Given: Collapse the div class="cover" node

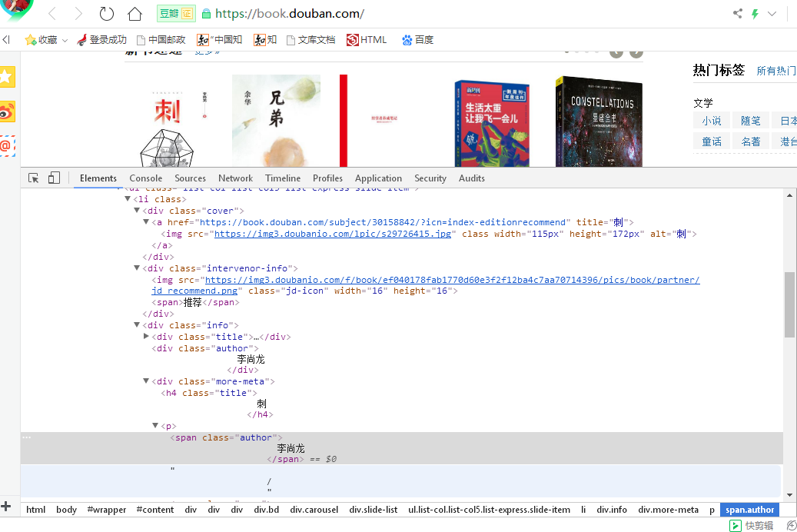Looking at the screenshot, I should pos(137,210).
